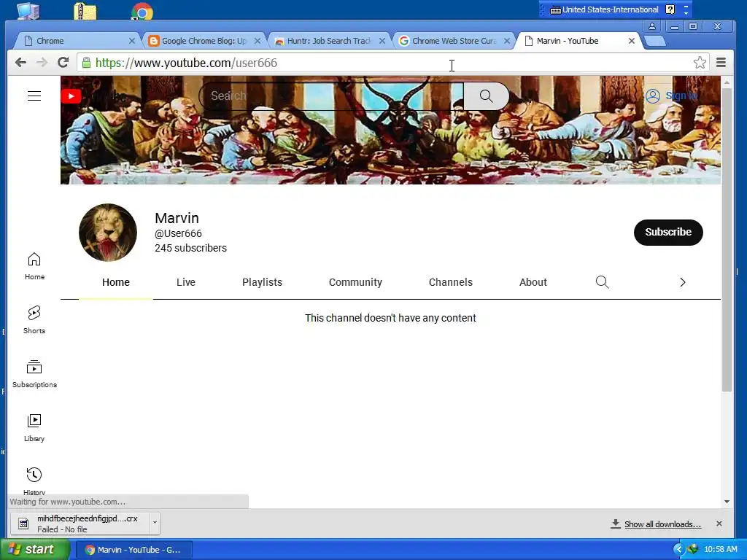Click Show all downloads link
The height and width of the screenshot is (560, 747).
tap(662, 524)
